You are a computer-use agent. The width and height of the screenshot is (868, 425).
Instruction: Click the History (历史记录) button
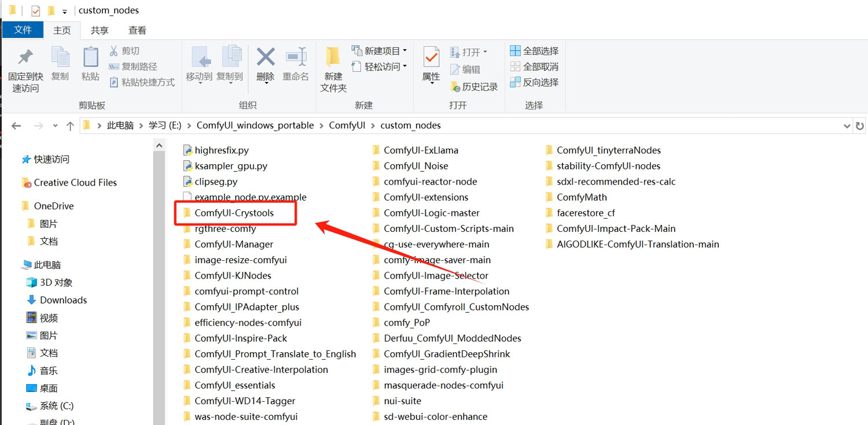click(x=475, y=87)
